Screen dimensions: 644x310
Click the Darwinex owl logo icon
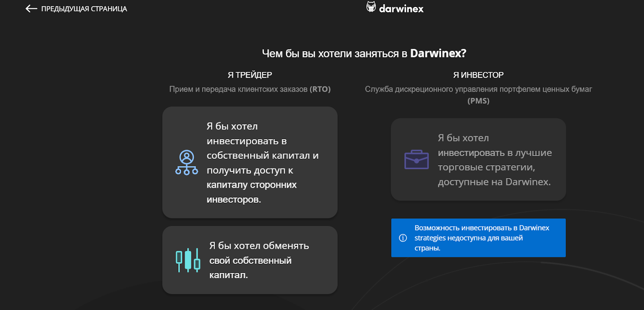pyautogui.click(x=371, y=7)
